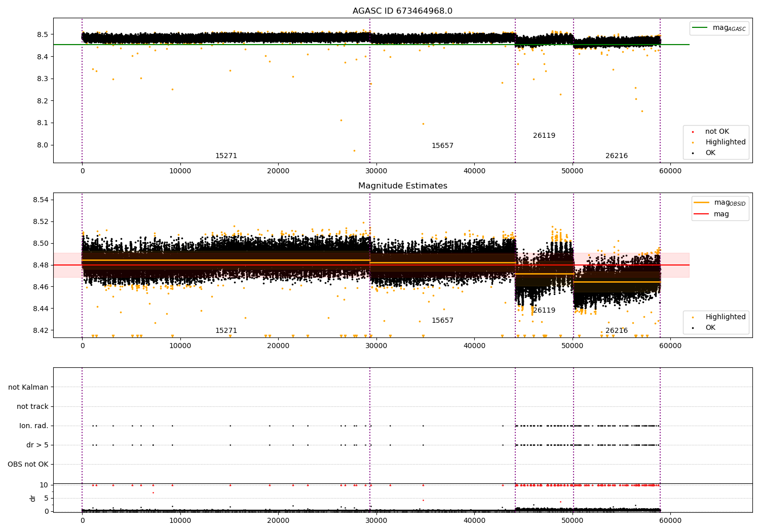This screenshot has width=760, height=532.
Task: Click the rotated "dr" axis label
Action: [33, 498]
